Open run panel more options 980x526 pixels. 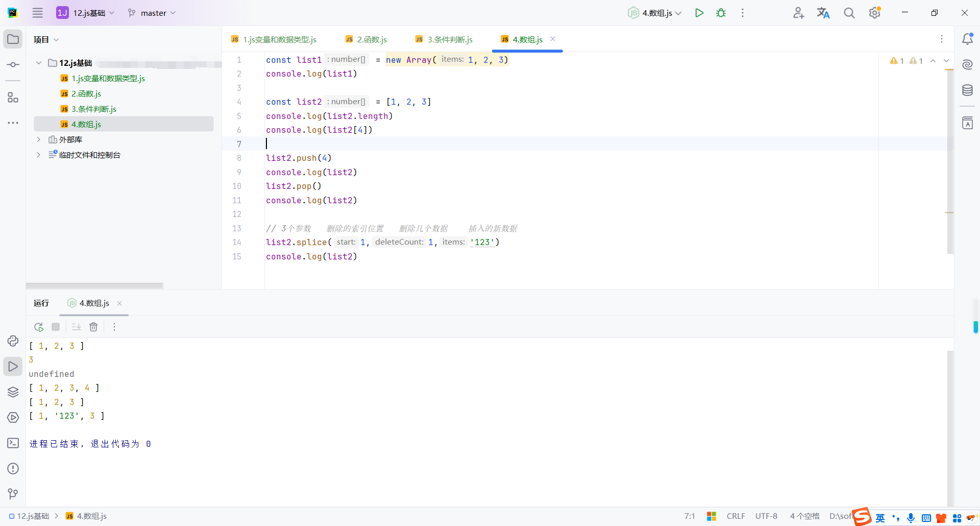[x=114, y=327]
